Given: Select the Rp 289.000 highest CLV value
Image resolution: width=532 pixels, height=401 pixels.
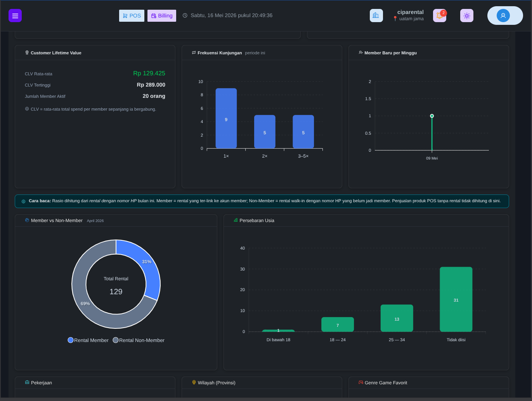Looking at the screenshot, I should tap(151, 85).
